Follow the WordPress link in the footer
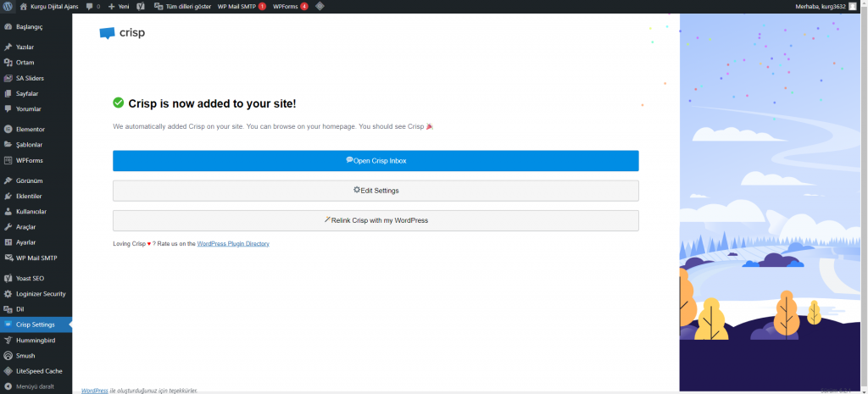868x394 pixels. pos(95,391)
